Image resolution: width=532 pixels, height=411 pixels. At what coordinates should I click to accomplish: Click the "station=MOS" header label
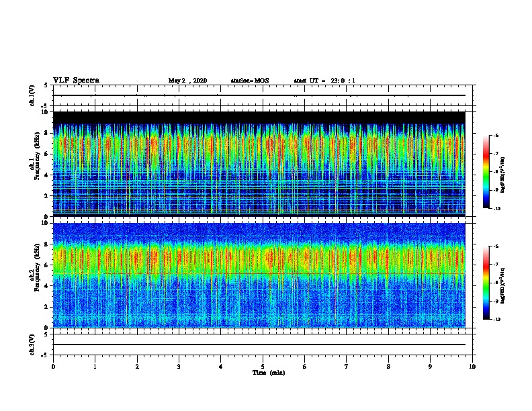tap(250, 81)
